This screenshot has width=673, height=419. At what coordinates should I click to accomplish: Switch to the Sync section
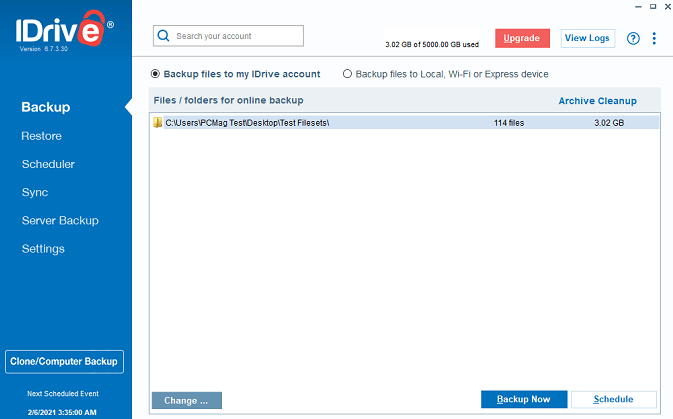(35, 192)
